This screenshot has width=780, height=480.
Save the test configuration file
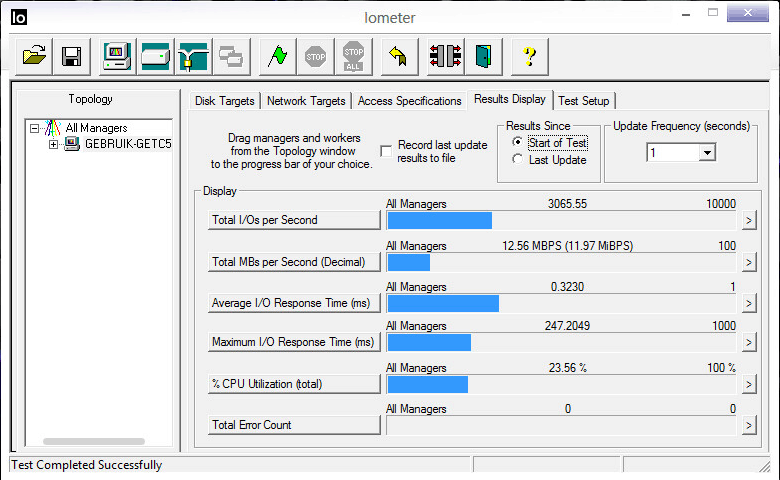[72, 56]
